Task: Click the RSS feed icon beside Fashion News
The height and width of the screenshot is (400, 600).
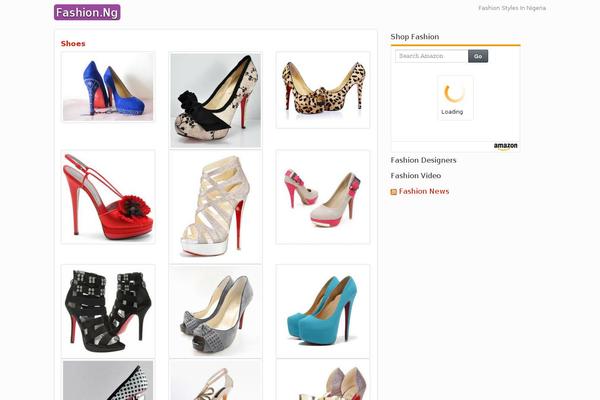Action: click(393, 192)
